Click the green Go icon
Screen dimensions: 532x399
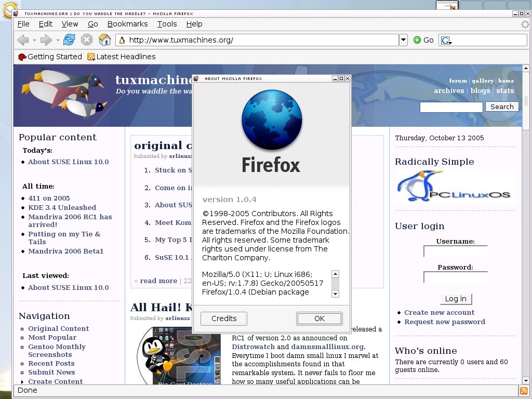[x=417, y=40]
